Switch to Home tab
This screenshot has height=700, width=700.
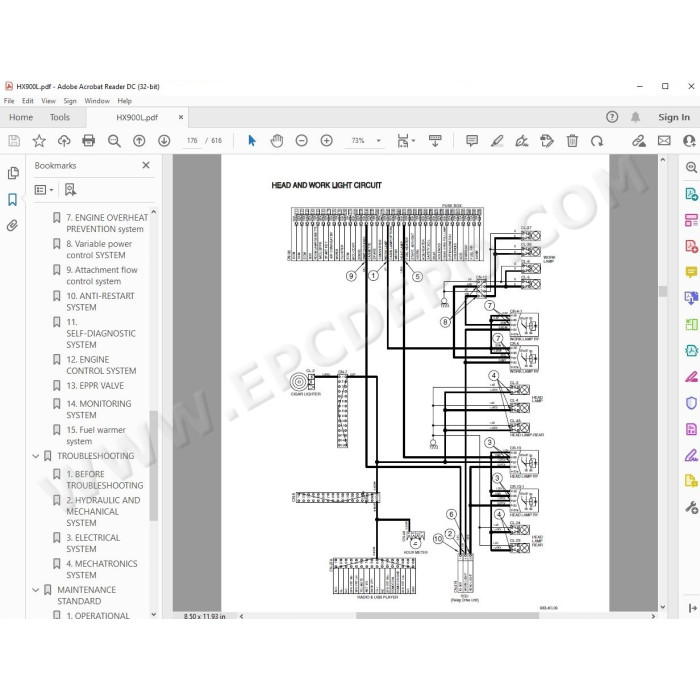tap(21, 117)
